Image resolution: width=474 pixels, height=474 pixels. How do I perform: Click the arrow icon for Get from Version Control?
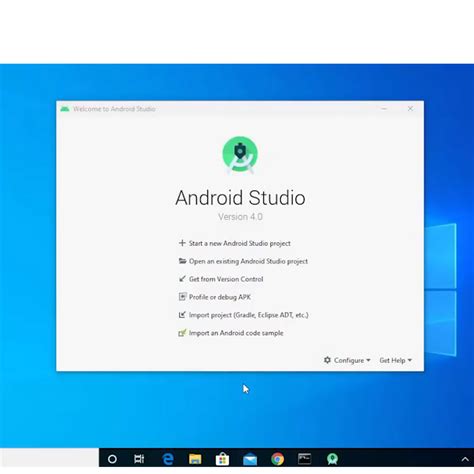(182, 279)
